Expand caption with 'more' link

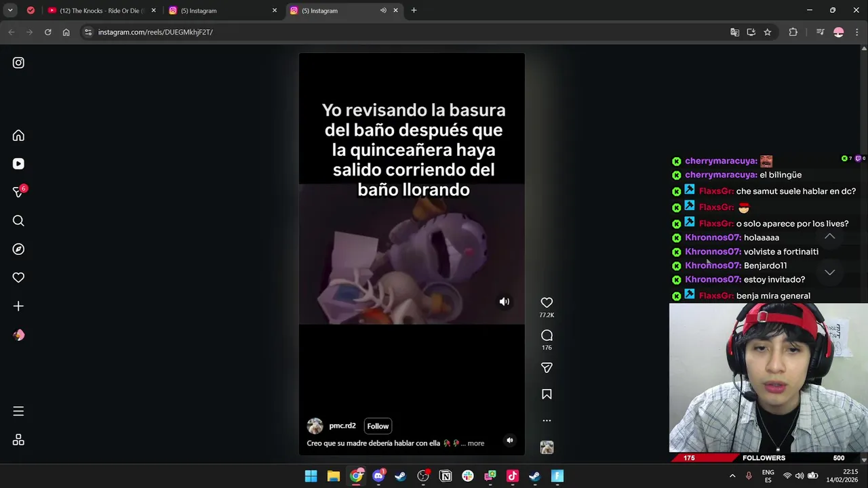pos(476,443)
